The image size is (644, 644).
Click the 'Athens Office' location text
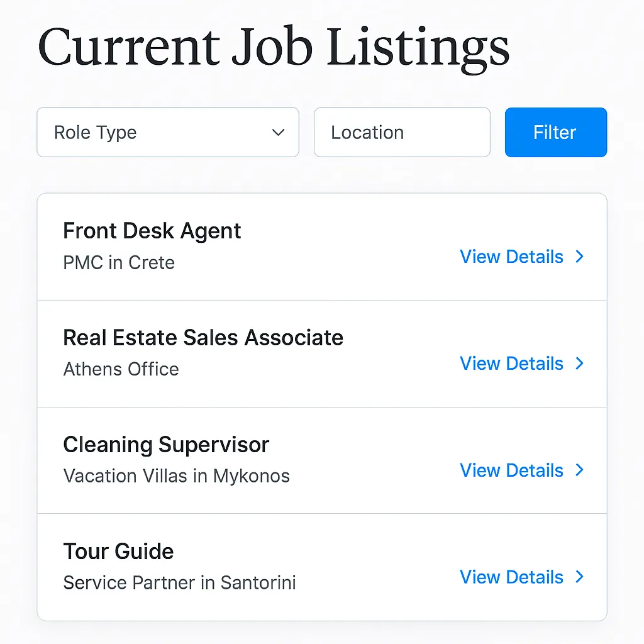click(x=121, y=369)
